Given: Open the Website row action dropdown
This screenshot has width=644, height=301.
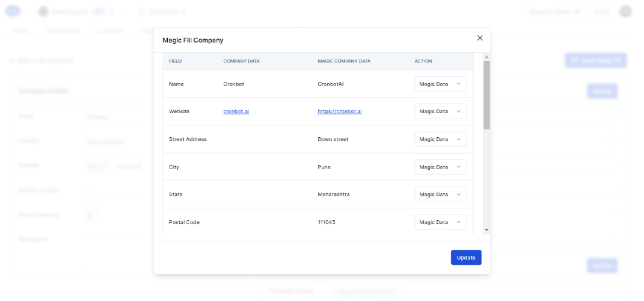Looking at the screenshot, I should click(441, 111).
